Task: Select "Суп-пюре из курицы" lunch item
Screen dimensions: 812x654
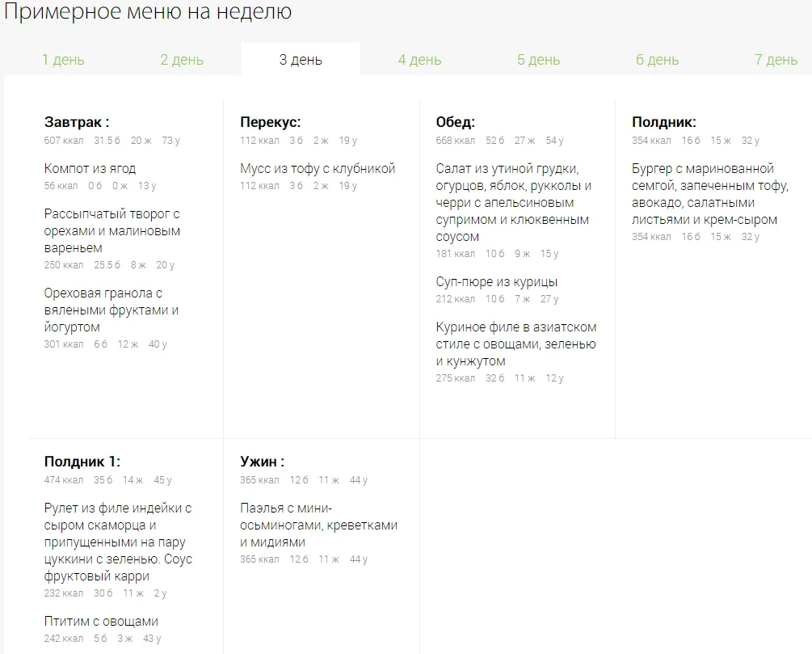Action: pyautogui.click(x=496, y=281)
